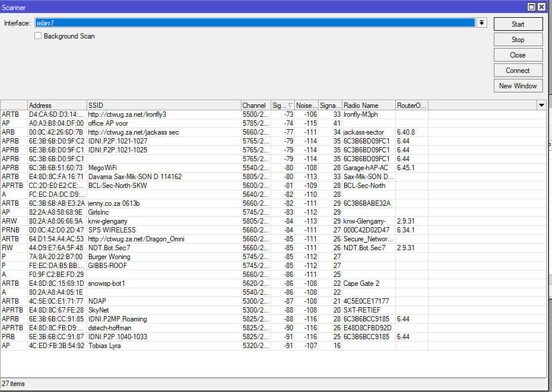Select Davama Sax-Mik-SON D 114162 row

pyautogui.click(x=273, y=177)
